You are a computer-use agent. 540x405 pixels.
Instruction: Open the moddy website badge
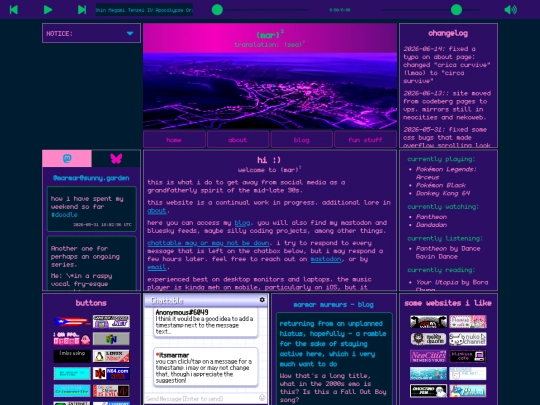point(428,339)
